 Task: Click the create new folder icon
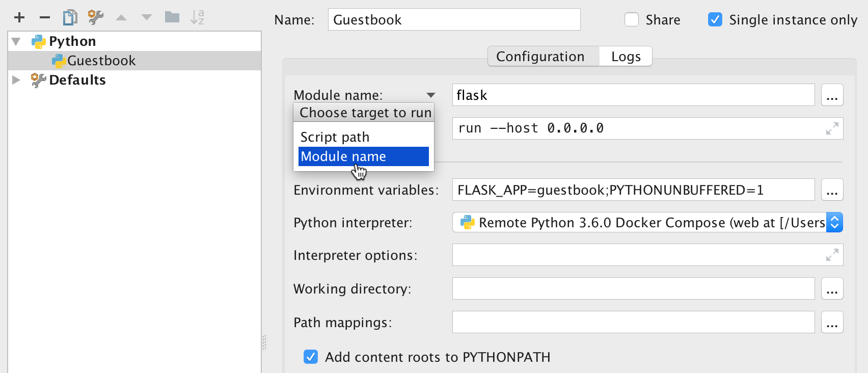[x=172, y=18]
